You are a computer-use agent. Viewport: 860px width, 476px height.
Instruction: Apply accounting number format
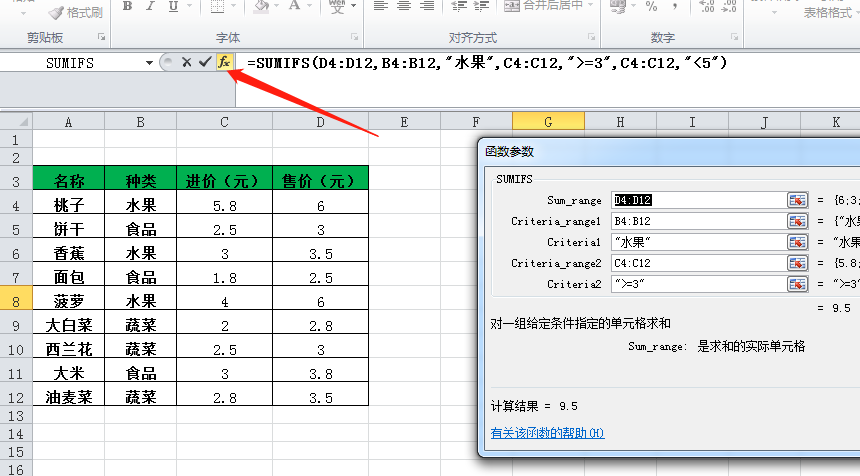(618, 7)
